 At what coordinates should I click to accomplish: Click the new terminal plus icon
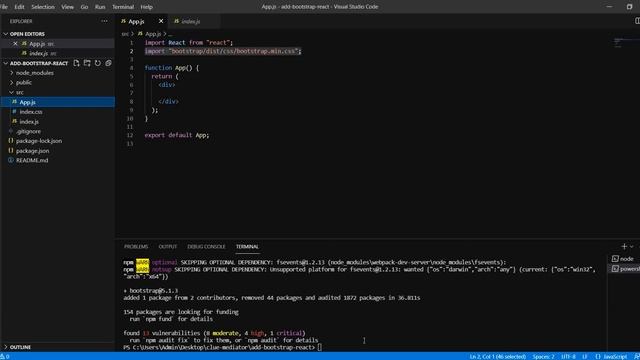pos(624,247)
